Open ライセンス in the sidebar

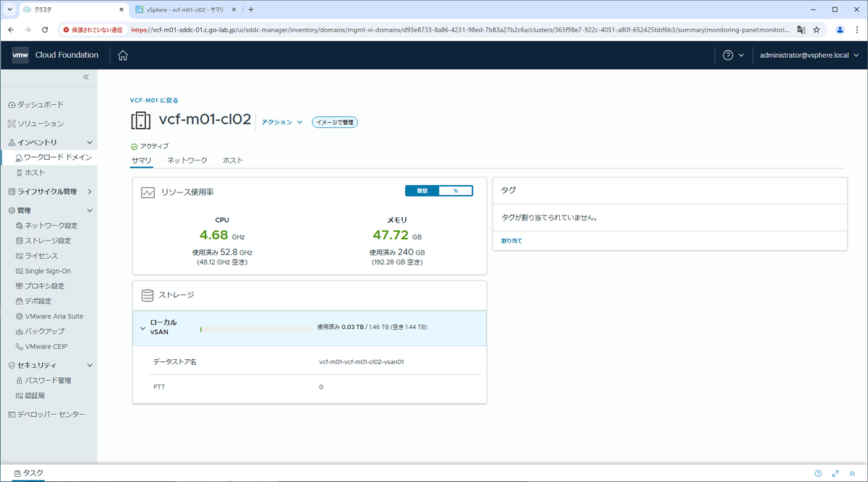36,256
